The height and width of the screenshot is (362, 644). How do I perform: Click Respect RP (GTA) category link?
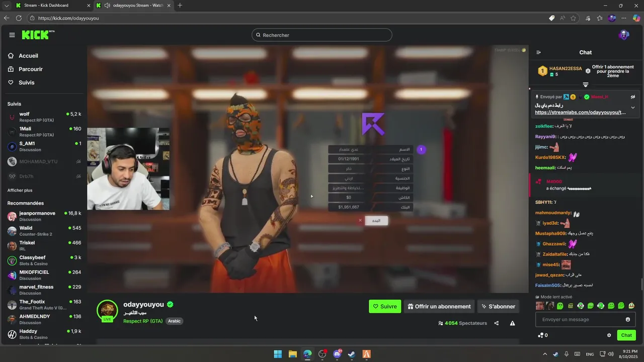[x=143, y=321]
